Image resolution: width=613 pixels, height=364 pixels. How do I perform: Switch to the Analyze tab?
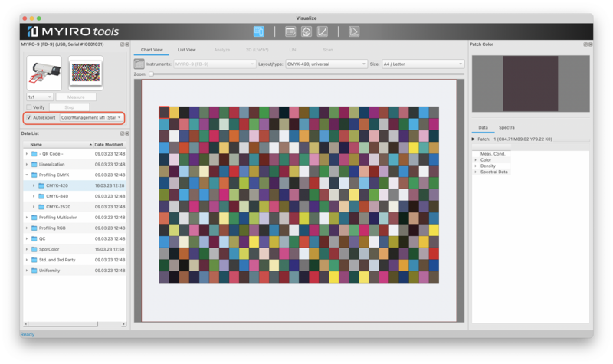pyautogui.click(x=222, y=50)
